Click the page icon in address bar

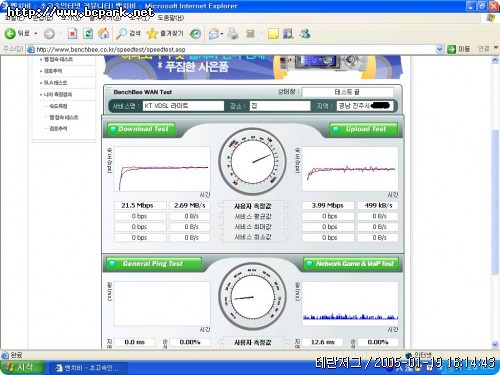pyautogui.click(x=31, y=49)
